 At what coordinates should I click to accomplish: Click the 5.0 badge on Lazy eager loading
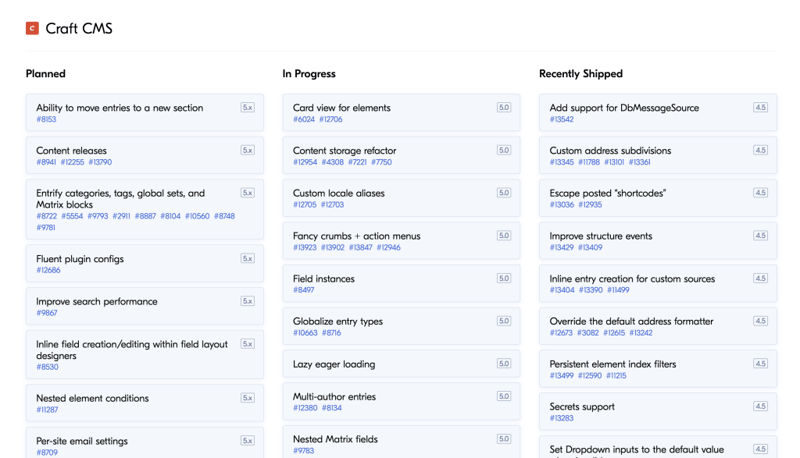tap(504, 364)
